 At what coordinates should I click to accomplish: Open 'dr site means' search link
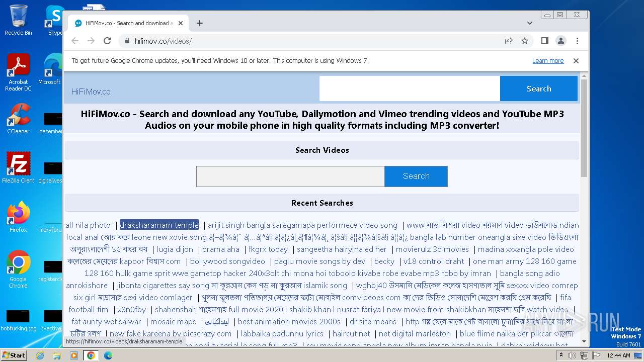373,322
